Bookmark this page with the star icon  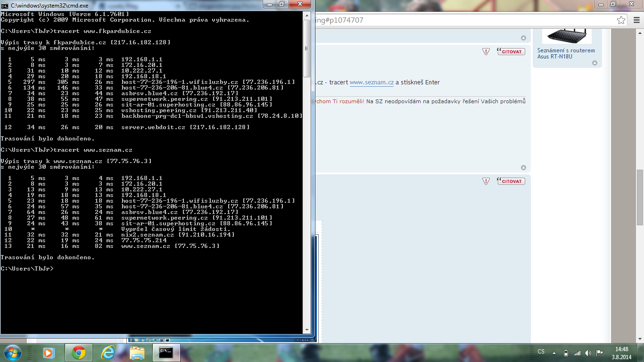(x=621, y=20)
